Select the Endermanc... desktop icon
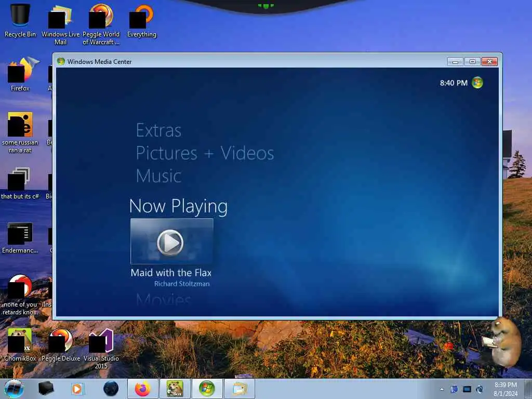 (20, 238)
